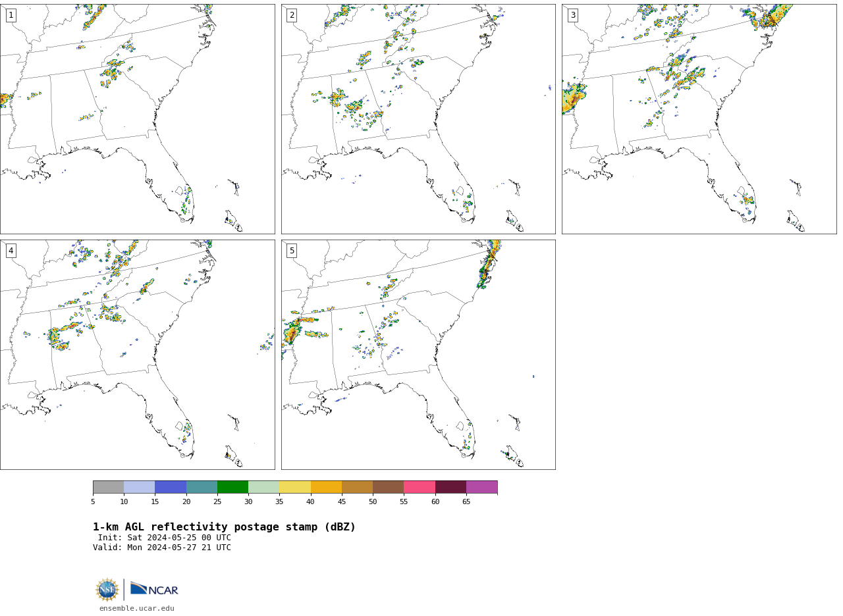The image size is (843, 616).
Task: Click the number label of panel 2
Action: 292,15
